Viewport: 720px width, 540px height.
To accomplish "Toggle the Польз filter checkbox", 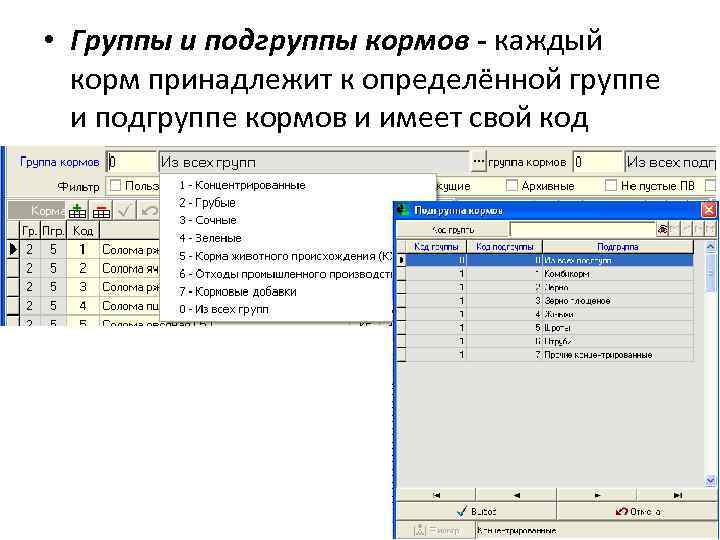I will point(115,186).
